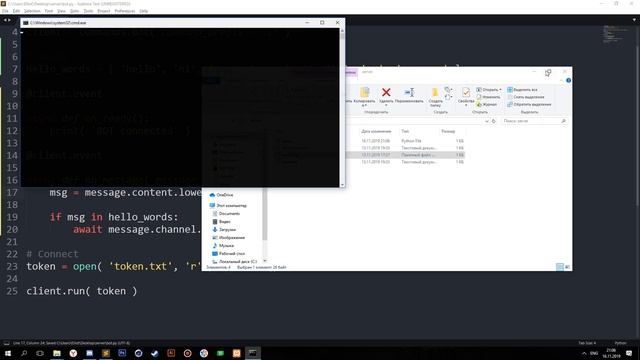Open Windows taskbar search
This screenshot has width=640, height=360.
coord(24,353)
